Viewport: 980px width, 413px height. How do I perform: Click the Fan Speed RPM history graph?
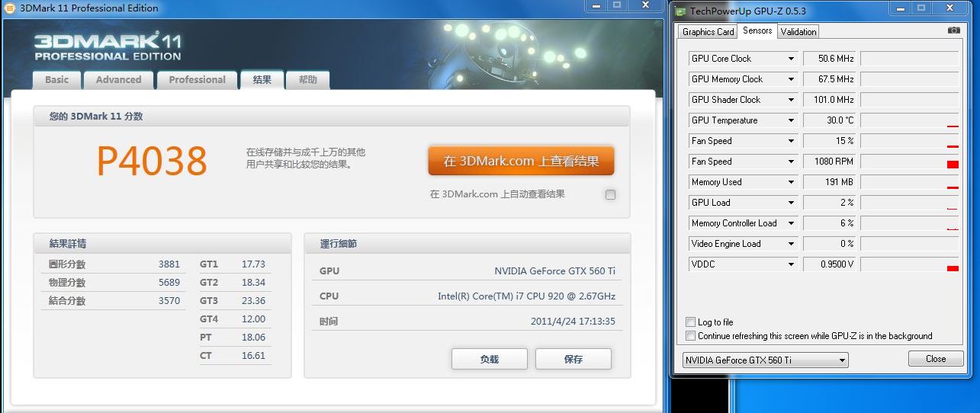click(909, 162)
